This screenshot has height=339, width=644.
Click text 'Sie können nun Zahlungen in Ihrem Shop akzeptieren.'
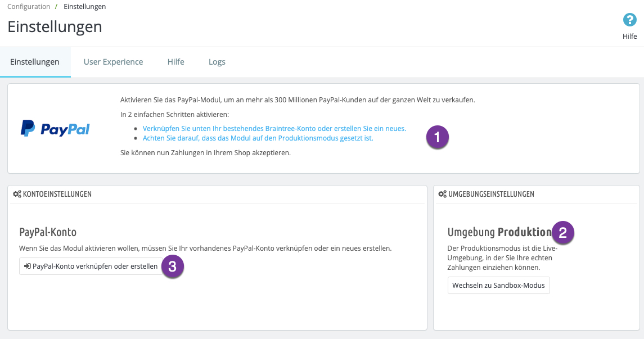click(x=205, y=153)
